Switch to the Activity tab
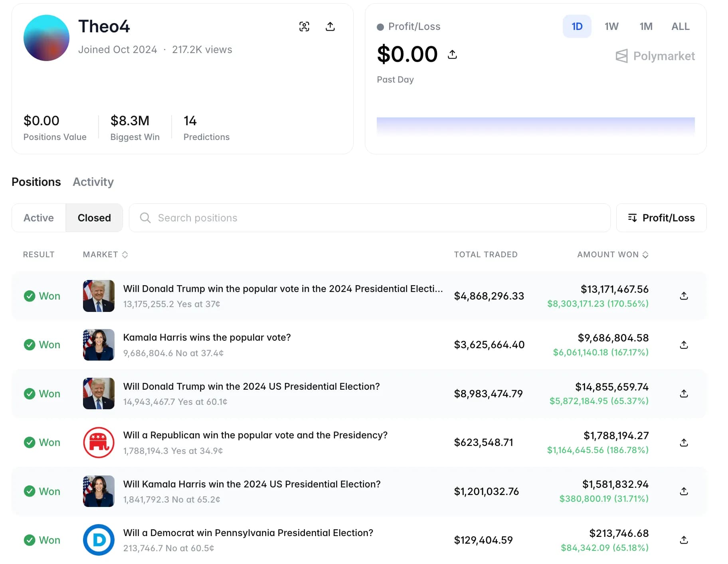Image resolution: width=728 pixels, height=564 pixels. pyautogui.click(x=93, y=182)
